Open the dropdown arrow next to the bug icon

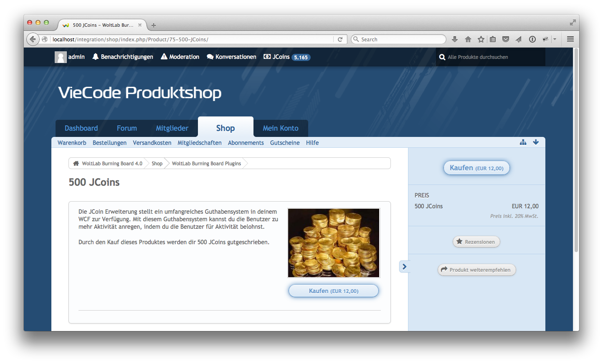(x=555, y=39)
